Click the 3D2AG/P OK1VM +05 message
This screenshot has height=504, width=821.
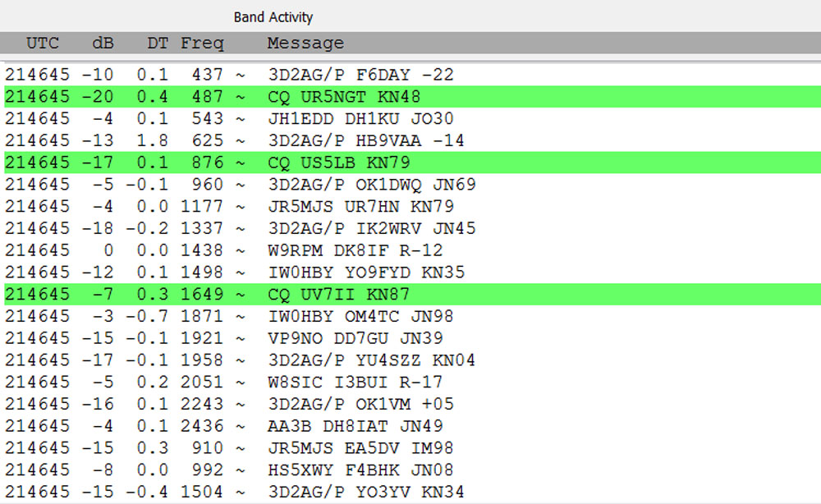tap(360, 404)
